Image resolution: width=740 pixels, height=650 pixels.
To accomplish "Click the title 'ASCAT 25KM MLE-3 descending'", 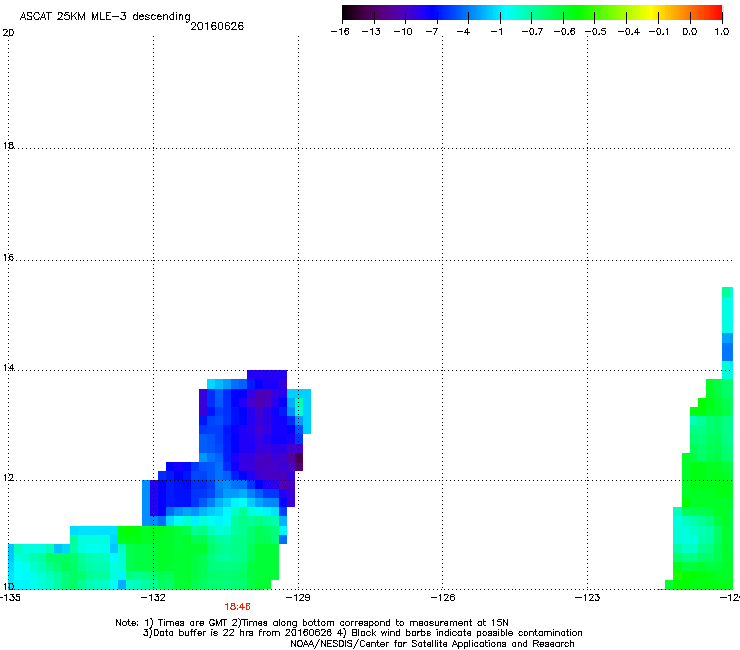I will click(105, 16).
